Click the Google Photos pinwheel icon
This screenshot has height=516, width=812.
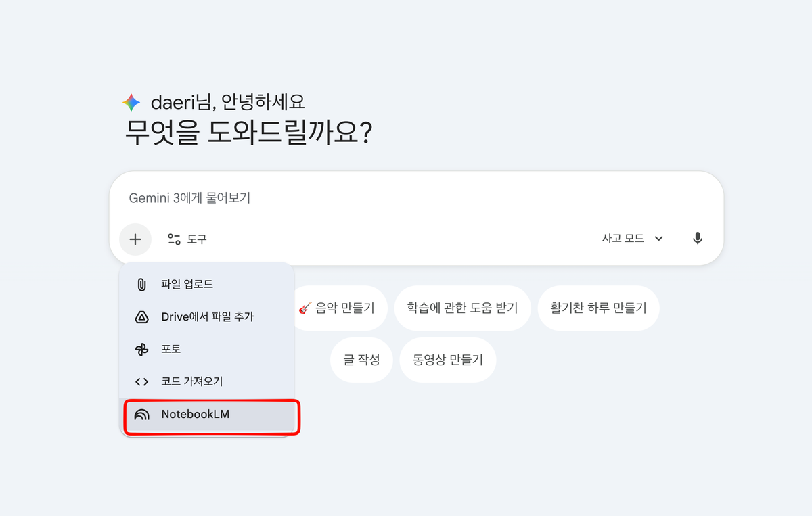(x=142, y=349)
